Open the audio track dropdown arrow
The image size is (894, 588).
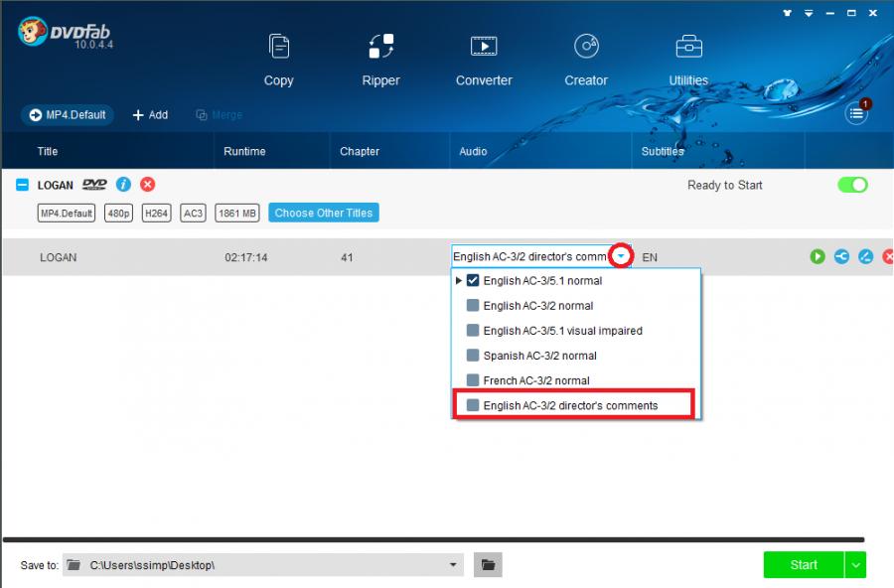(620, 256)
